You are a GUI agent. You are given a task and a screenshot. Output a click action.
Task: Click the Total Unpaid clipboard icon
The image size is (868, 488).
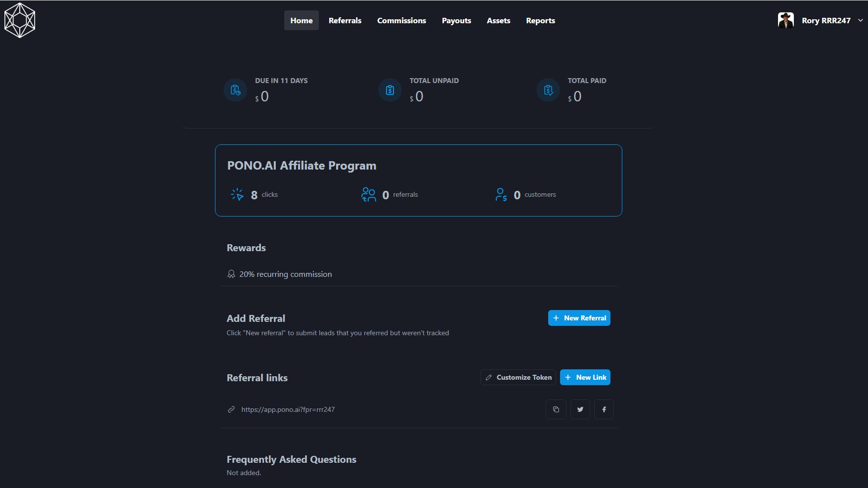point(390,90)
